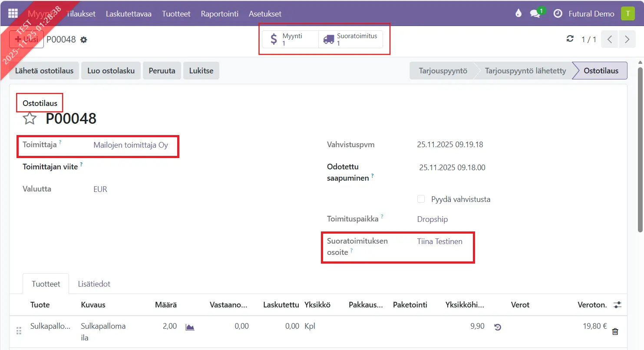Enable the Pyydä vahvistusta checkbox
Screen dimensions: 644x350
pos(421,199)
